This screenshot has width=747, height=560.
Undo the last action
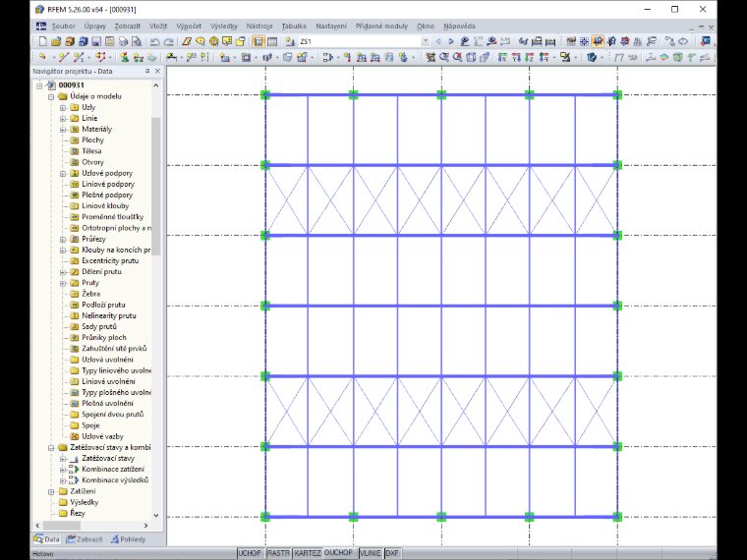(155, 41)
